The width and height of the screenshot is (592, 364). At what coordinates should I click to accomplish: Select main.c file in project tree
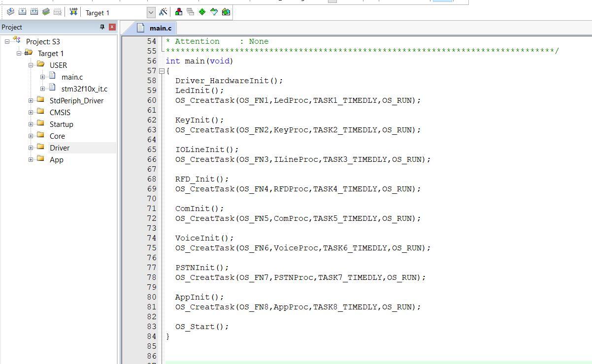pyautogui.click(x=72, y=77)
